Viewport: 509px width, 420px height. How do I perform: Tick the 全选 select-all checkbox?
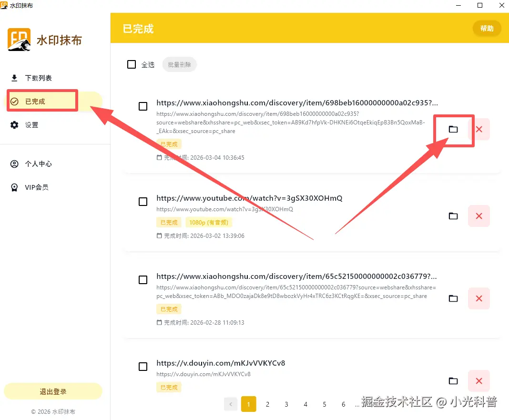[x=132, y=64]
